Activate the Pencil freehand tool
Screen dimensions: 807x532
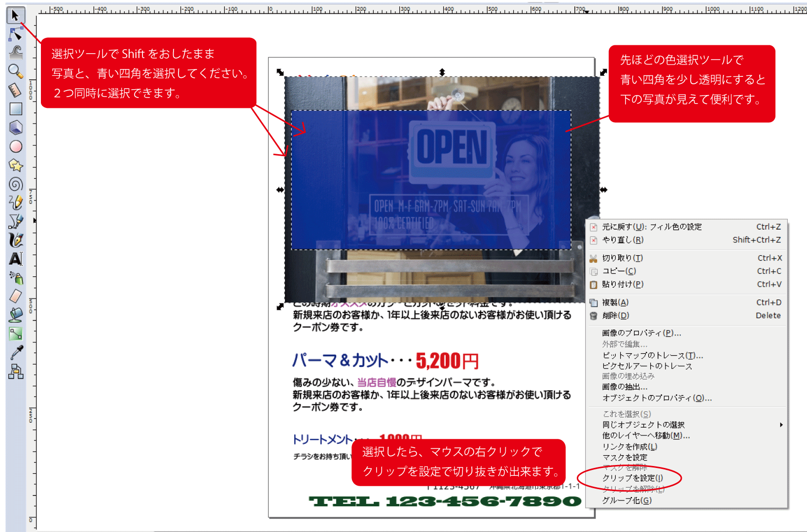click(x=15, y=202)
